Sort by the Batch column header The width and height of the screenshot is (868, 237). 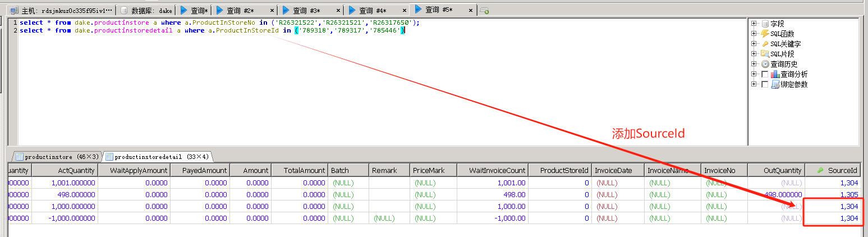click(x=348, y=170)
